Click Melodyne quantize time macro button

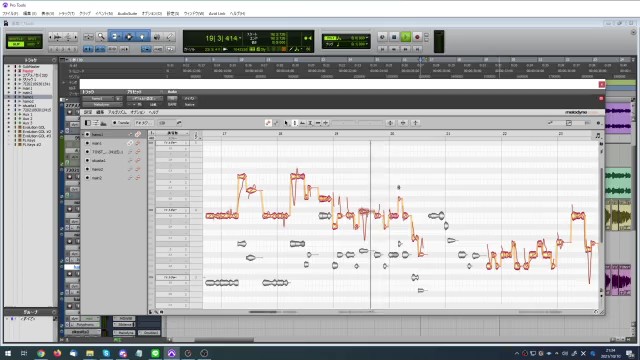click(403, 123)
